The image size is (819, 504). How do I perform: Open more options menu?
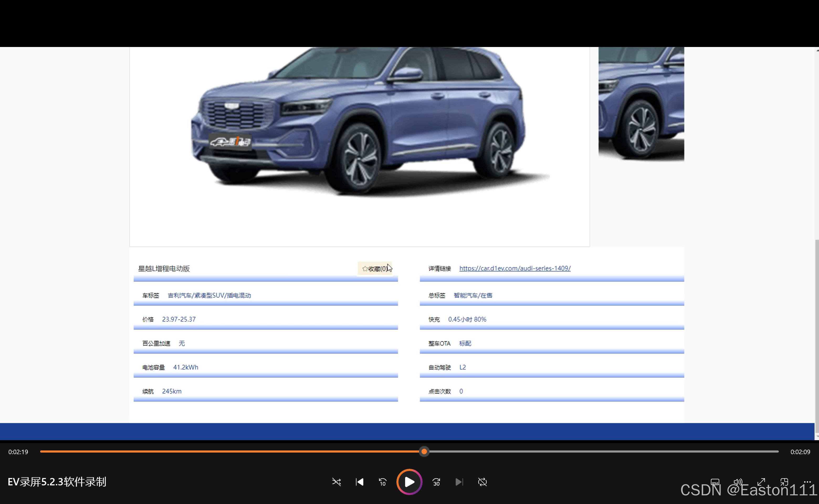[807, 482]
